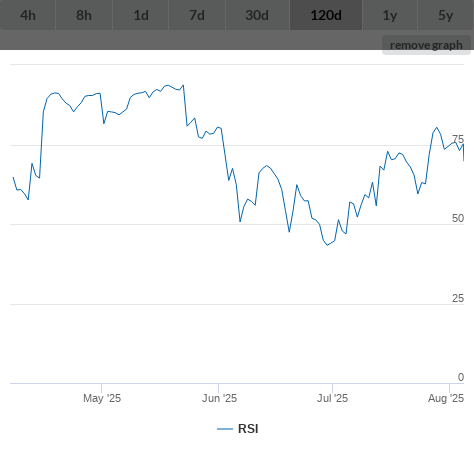Click the remove graph button
This screenshot has height=455, width=474.
[426, 45]
